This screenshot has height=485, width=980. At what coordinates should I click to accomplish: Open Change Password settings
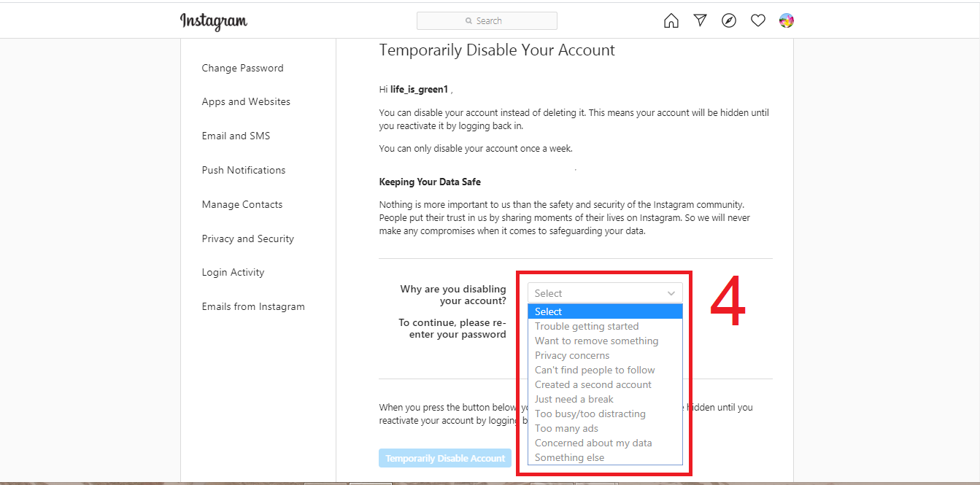coord(242,68)
